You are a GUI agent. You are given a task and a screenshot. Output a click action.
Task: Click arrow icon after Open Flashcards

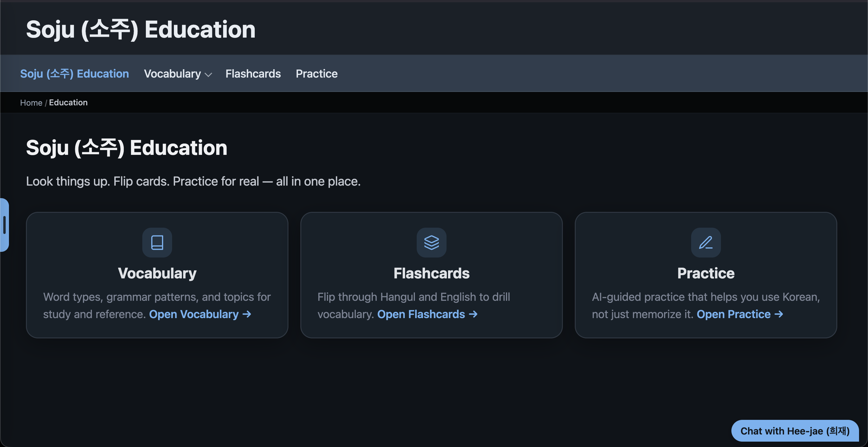point(473,314)
